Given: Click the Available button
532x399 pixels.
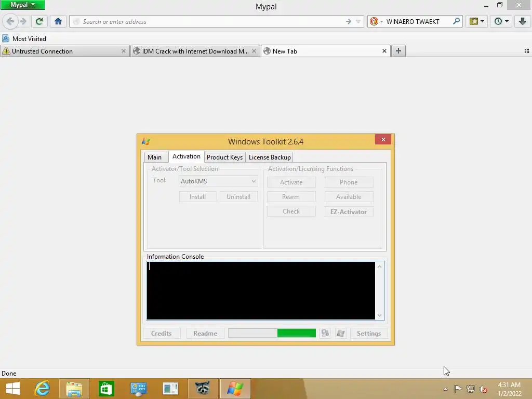Looking at the screenshot, I should pos(349,197).
